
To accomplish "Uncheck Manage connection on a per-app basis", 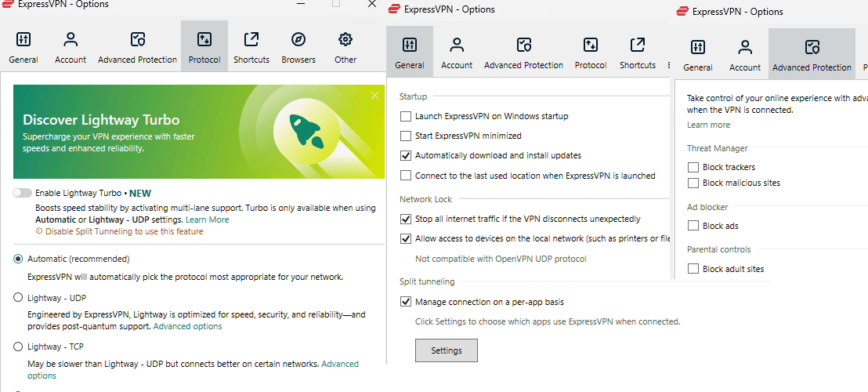I will [406, 302].
